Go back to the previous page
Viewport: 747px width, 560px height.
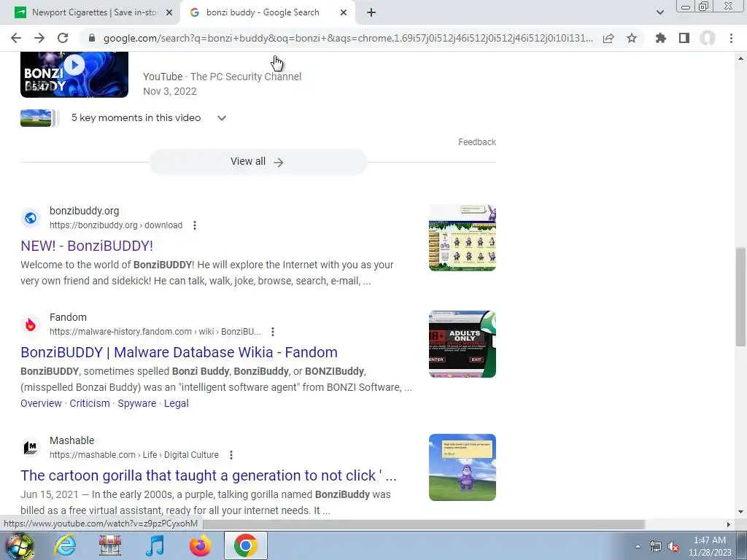coord(16,38)
